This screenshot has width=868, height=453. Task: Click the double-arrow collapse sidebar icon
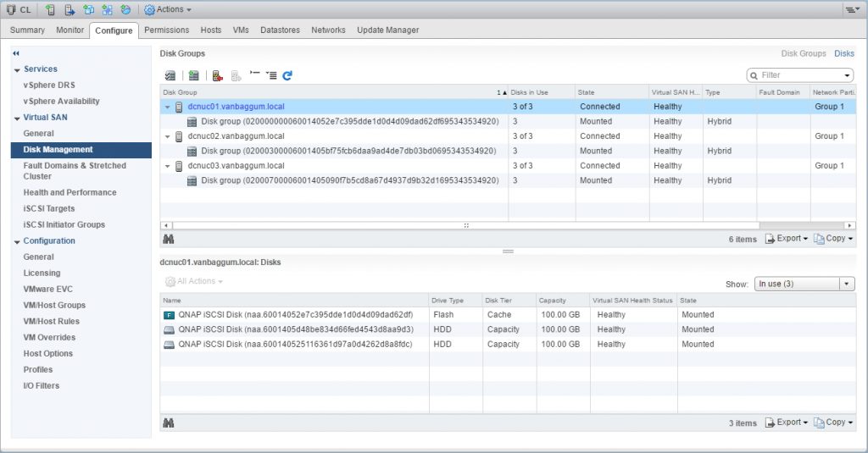pos(16,53)
